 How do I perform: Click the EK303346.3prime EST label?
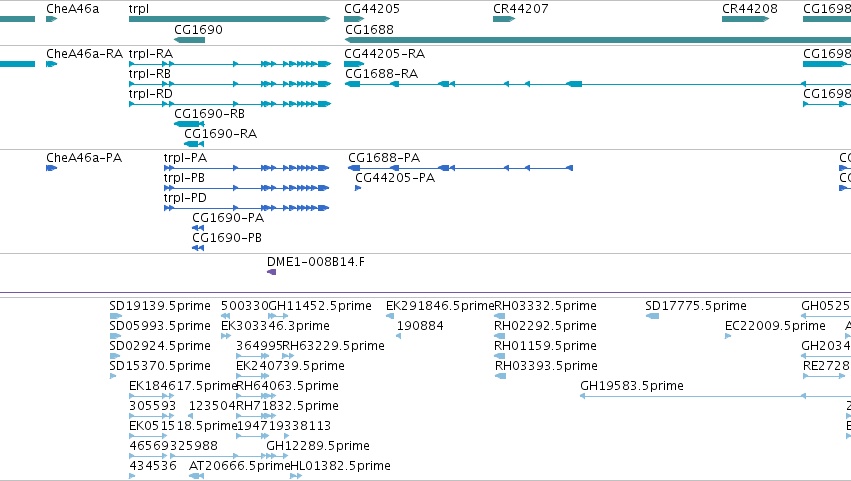[275, 326]
